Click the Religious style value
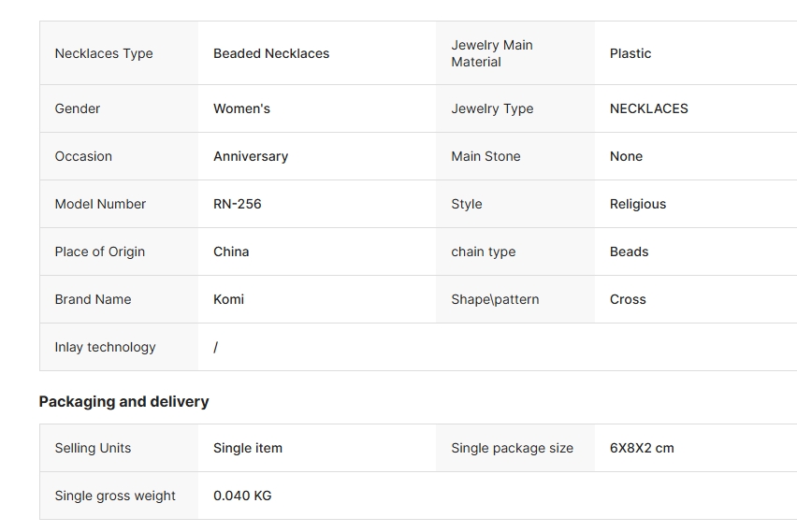This screenshot has height=532, width=797. (x=638, y=204)
